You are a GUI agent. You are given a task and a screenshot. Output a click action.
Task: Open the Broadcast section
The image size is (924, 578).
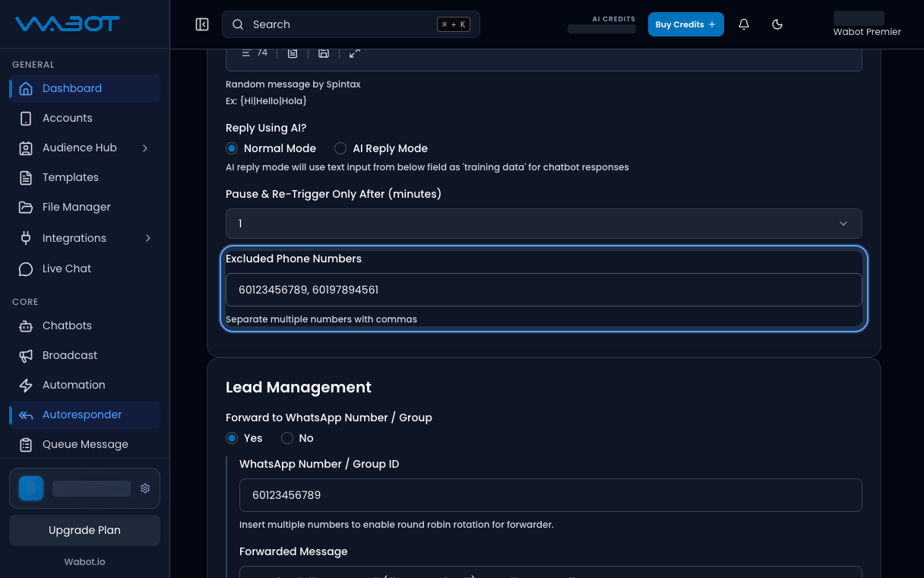[84, 355]
